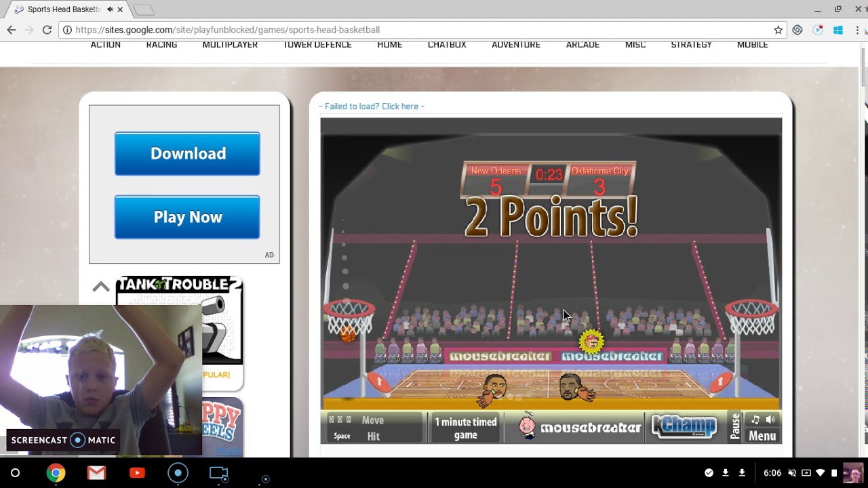Open Screencast-O-Matic recorder icon on shelf
868x488 pixels.
click(178, 472)
